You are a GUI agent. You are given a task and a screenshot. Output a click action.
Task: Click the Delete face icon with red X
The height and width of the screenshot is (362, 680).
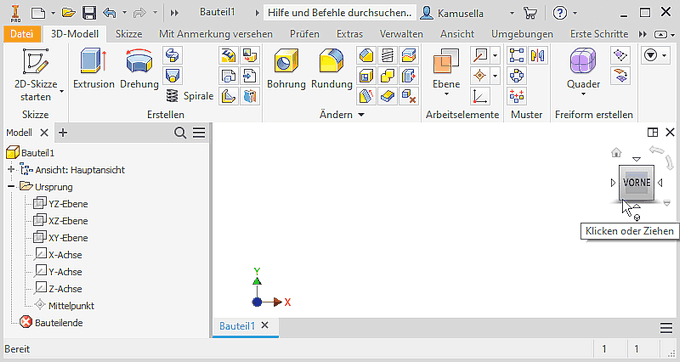pyautogui.click(x=409, y=96)
